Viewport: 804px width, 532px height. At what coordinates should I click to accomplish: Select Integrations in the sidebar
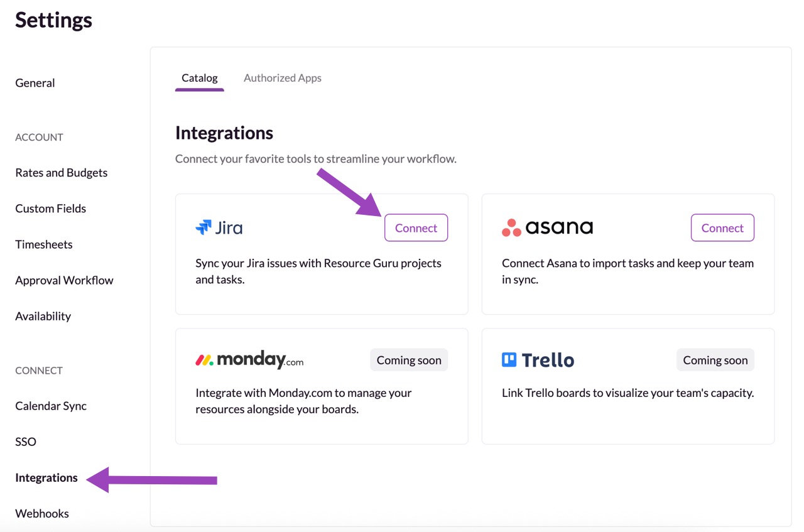point(46,477)
